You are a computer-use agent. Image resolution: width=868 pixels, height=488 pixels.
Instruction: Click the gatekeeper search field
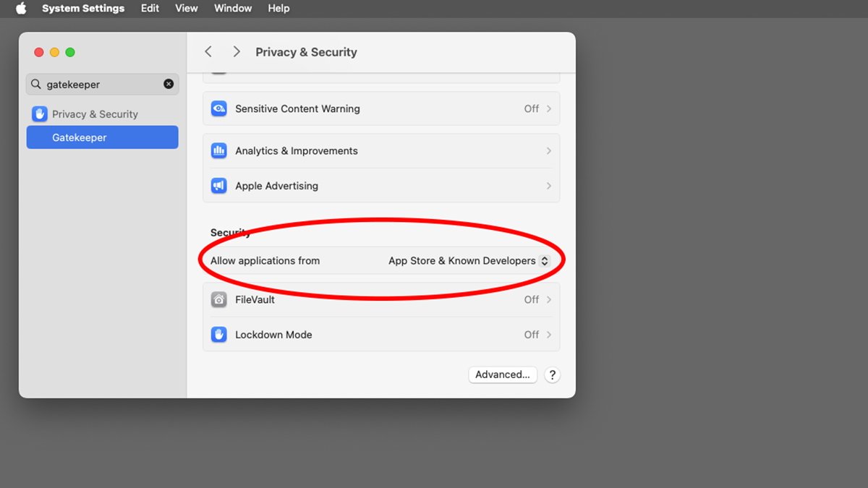tap(102, 84)
